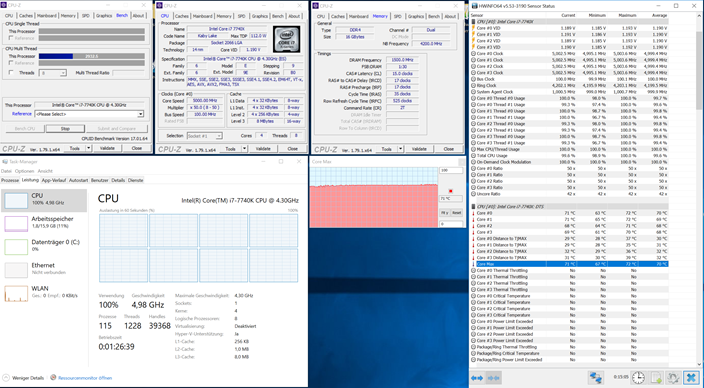Click the HWiNFO64 title bar icon
The height and width of the screenshot is (388, 704).
tap(474, 6)
